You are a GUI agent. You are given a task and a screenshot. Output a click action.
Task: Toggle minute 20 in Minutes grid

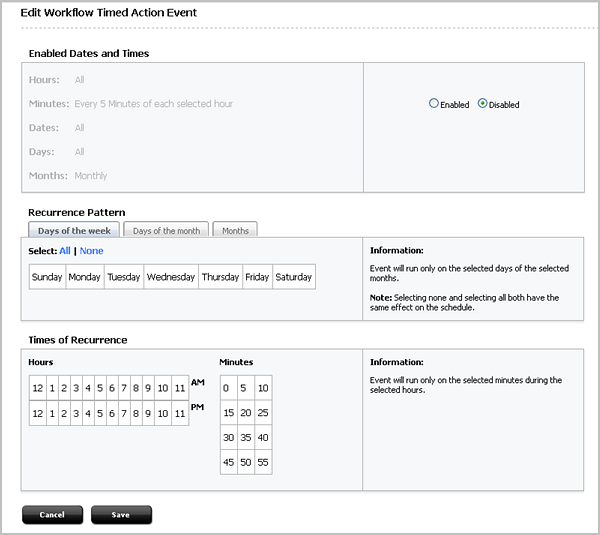(246, 413)
